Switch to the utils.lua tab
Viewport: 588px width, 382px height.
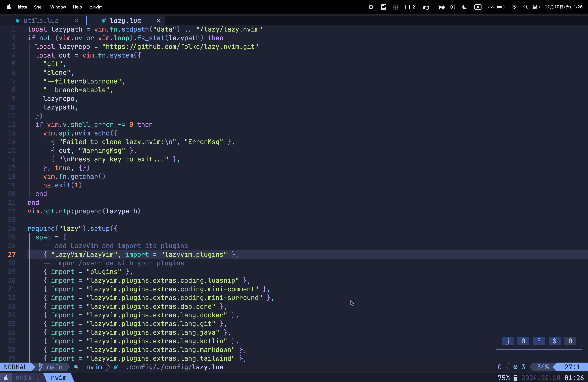(41, 21)
